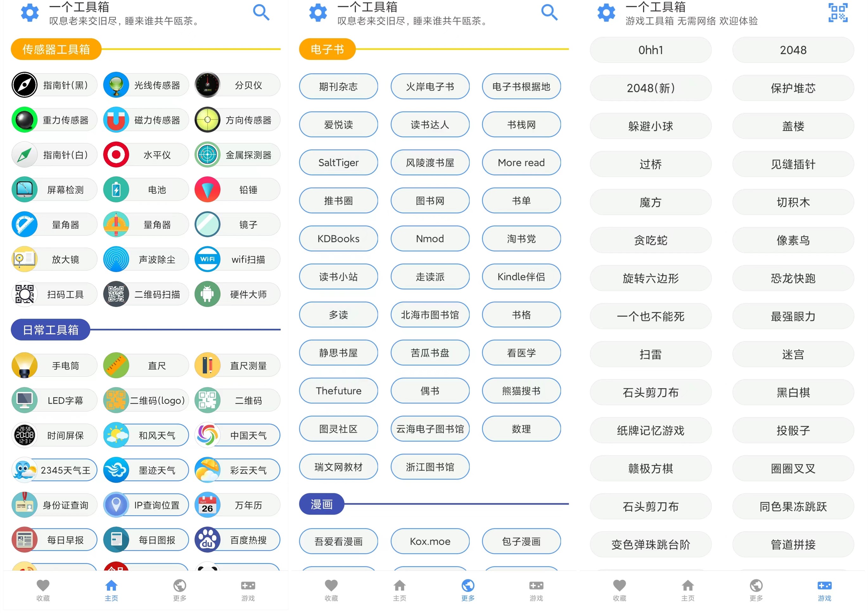868x613 pixels.
Task: Open the 放大镜 magnifier tool
Action: (54, 259)
